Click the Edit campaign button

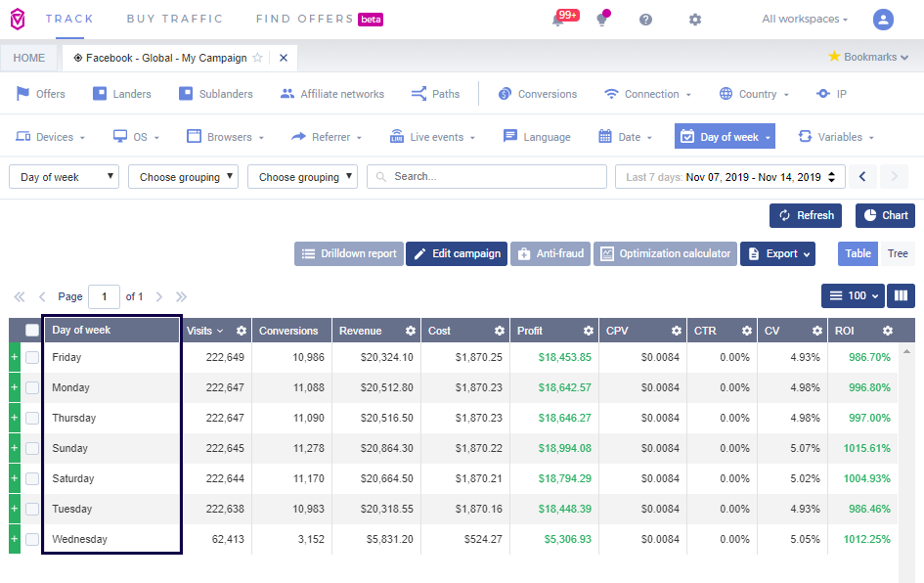pos(457,253)
